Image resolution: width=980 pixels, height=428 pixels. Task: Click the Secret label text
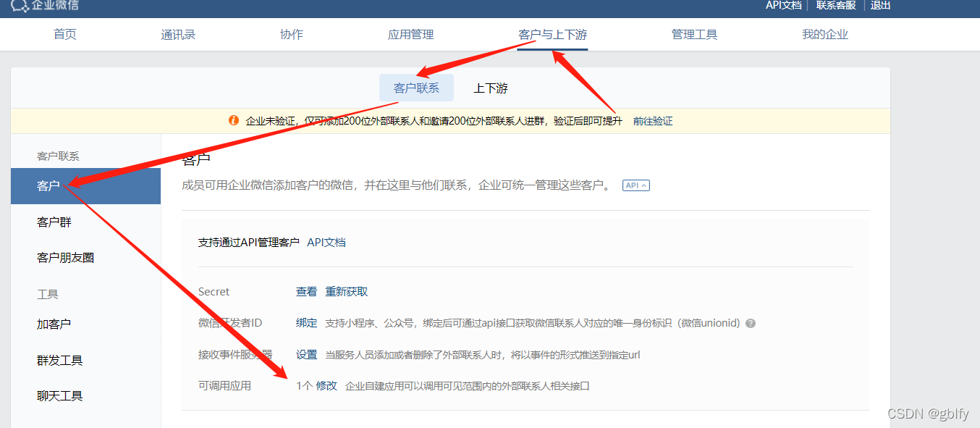click(x=214, y=291)
